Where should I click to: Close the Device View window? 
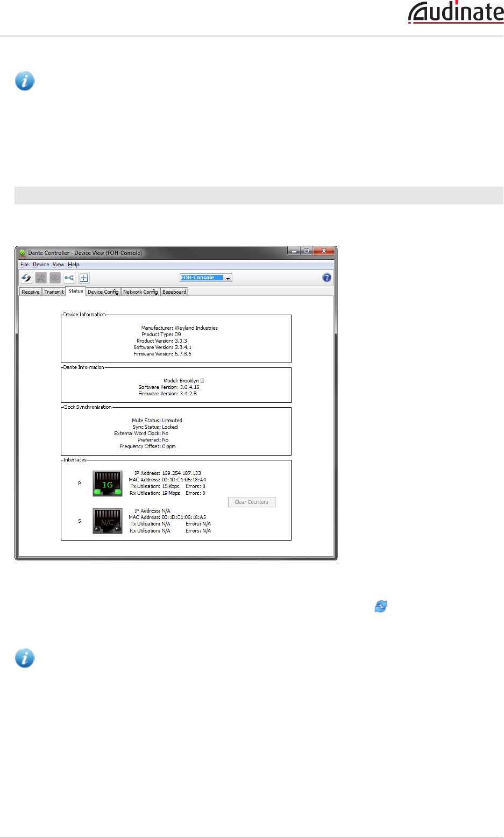click(324, 251)
